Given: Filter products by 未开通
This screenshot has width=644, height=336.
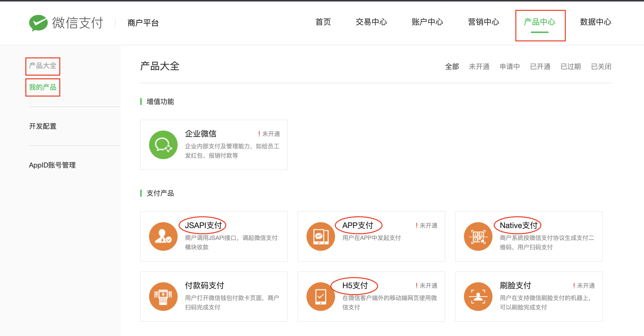Looking at the screenshot, I should pyautogui.click(x=479, y=67).
